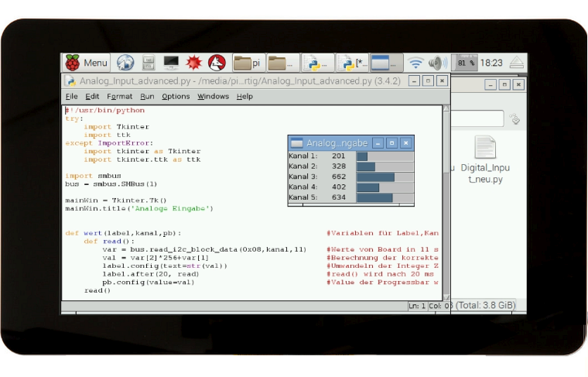Click the clear icon beside the path field

pos(514,118)
